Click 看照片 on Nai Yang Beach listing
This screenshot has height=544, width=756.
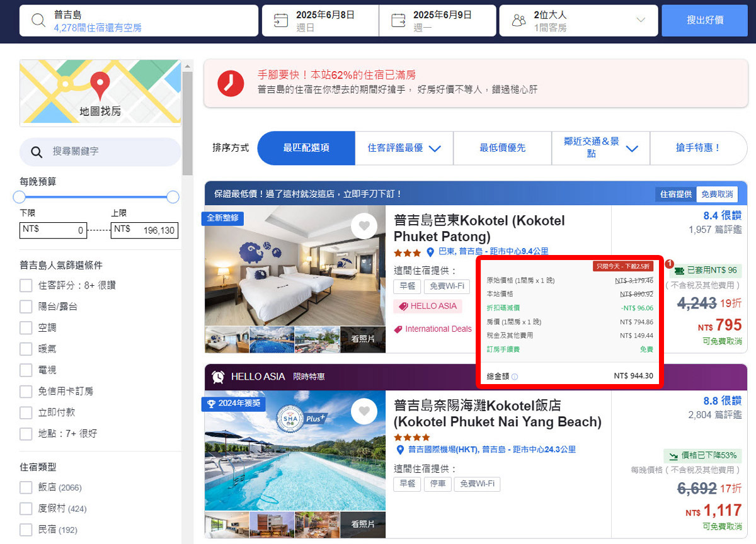(x=363, y=524)
